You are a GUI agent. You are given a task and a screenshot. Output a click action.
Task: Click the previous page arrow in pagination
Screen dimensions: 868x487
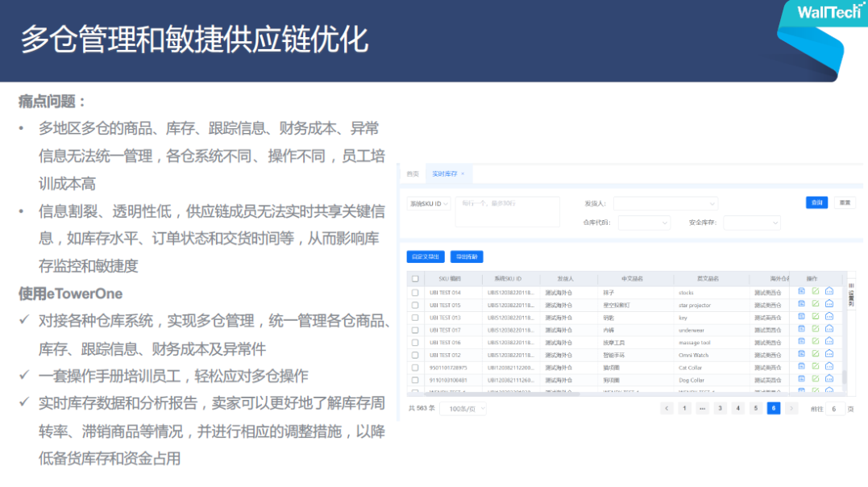point(667,408)
